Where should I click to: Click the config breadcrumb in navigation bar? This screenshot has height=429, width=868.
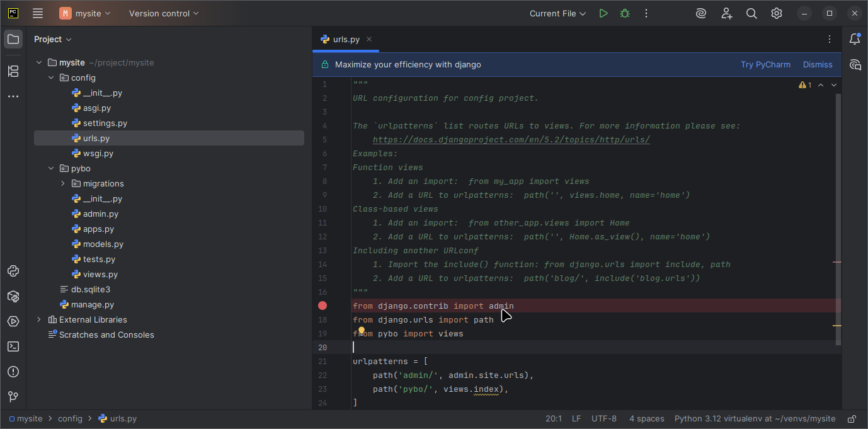(70, 419)
